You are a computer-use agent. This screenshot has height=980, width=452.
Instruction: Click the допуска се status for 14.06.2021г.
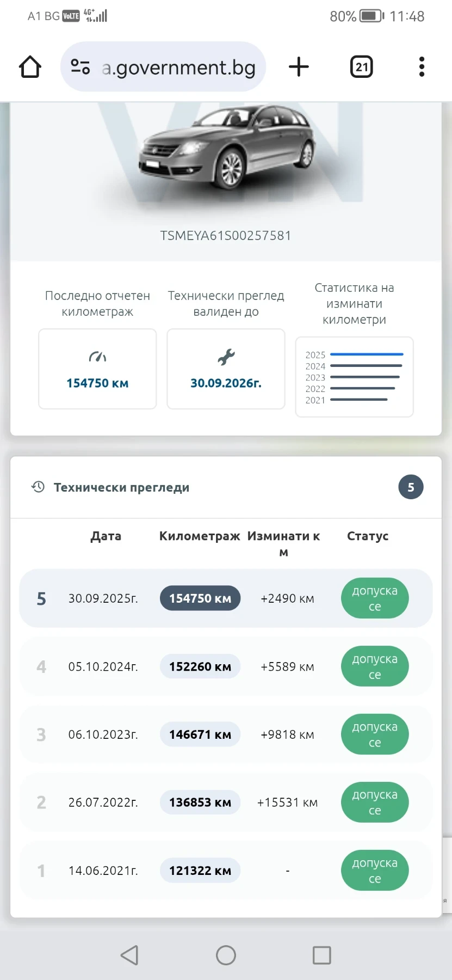click(375, 871)
